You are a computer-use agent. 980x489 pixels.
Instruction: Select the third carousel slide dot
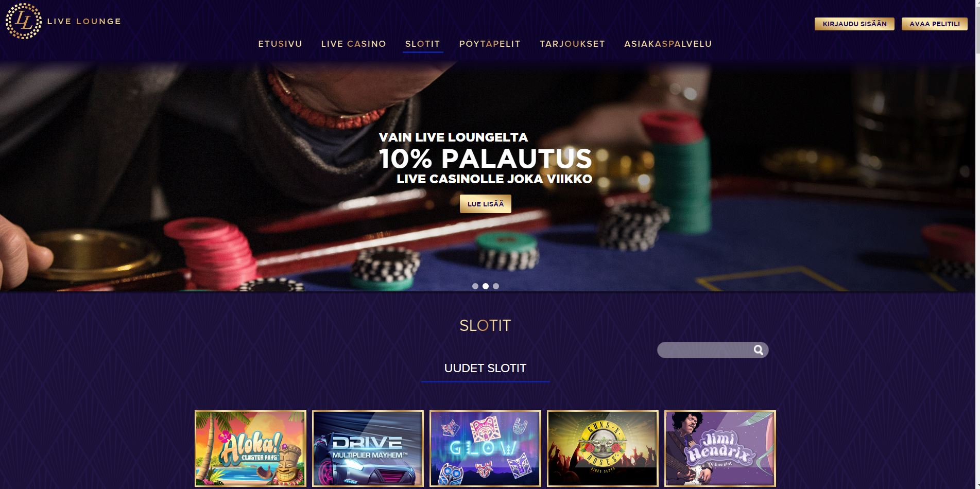(x=496, y=286)
